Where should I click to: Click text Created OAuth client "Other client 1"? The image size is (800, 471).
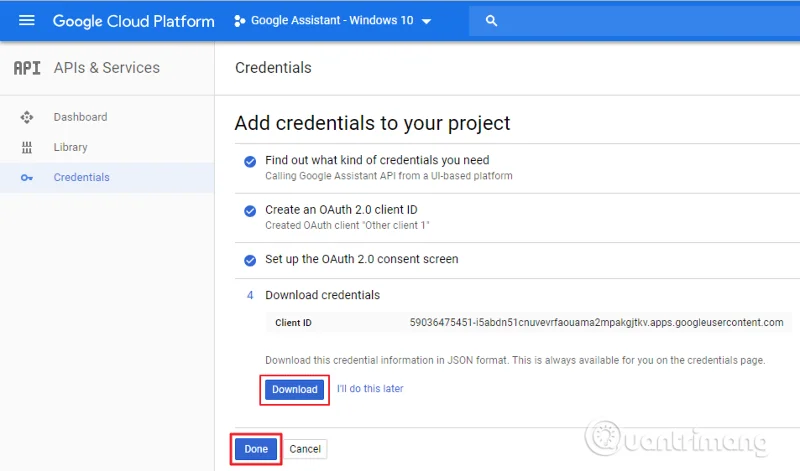coord(347,226)
